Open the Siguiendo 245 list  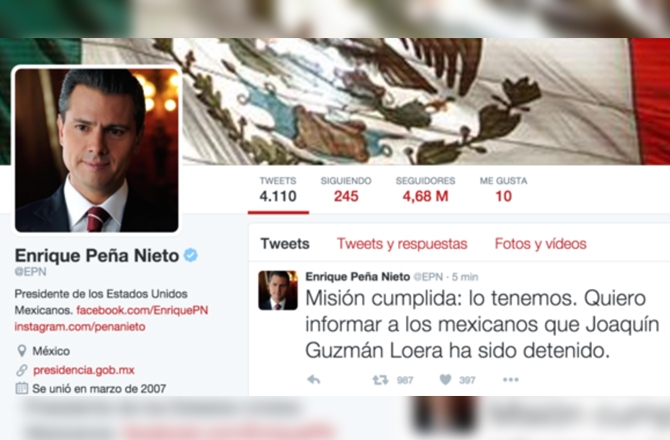click(x=346, y=189)
